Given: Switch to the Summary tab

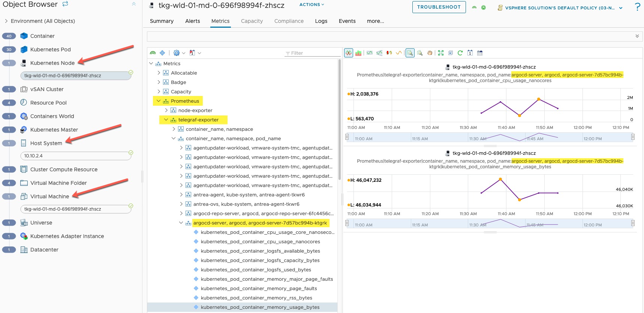Looking at the screenshot, I should click(x=162, y=21).
